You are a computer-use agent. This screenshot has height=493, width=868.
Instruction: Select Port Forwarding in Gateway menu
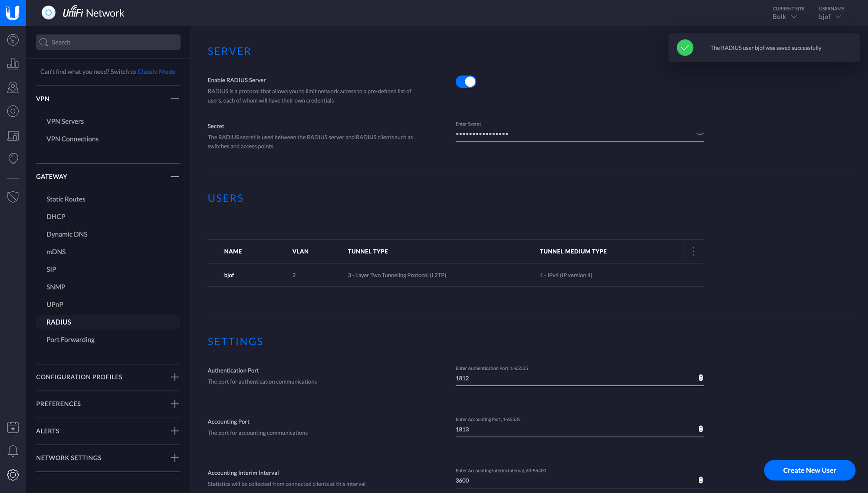pos(70,340)
